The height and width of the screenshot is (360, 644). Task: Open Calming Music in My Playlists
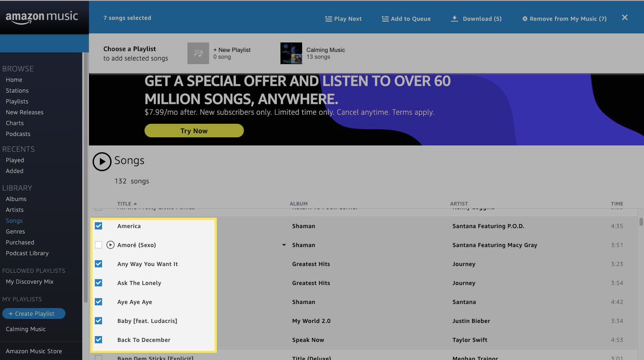pyautogui.click(x=26, y=329)
